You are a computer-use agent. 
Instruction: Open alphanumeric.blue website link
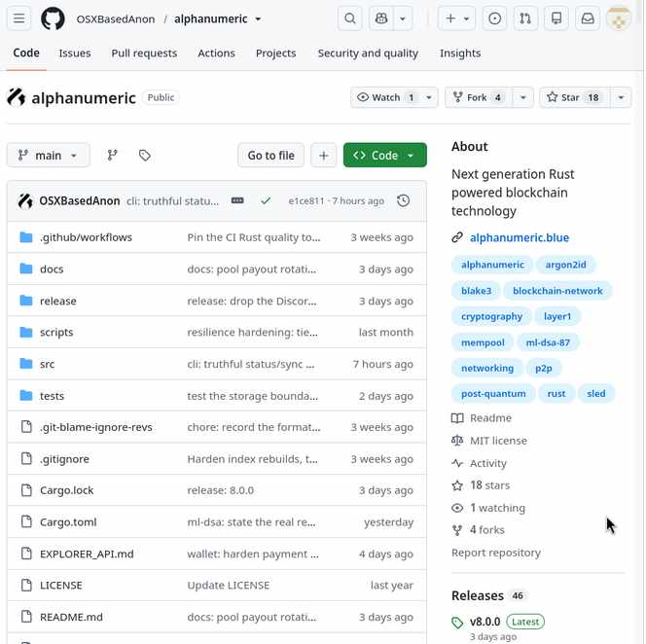(520, 237)
